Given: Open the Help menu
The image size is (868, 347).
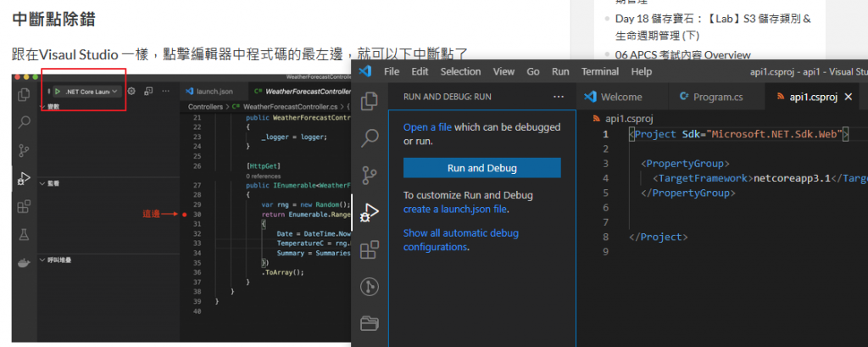Looking at the screenshot, I should coord(642,71).
